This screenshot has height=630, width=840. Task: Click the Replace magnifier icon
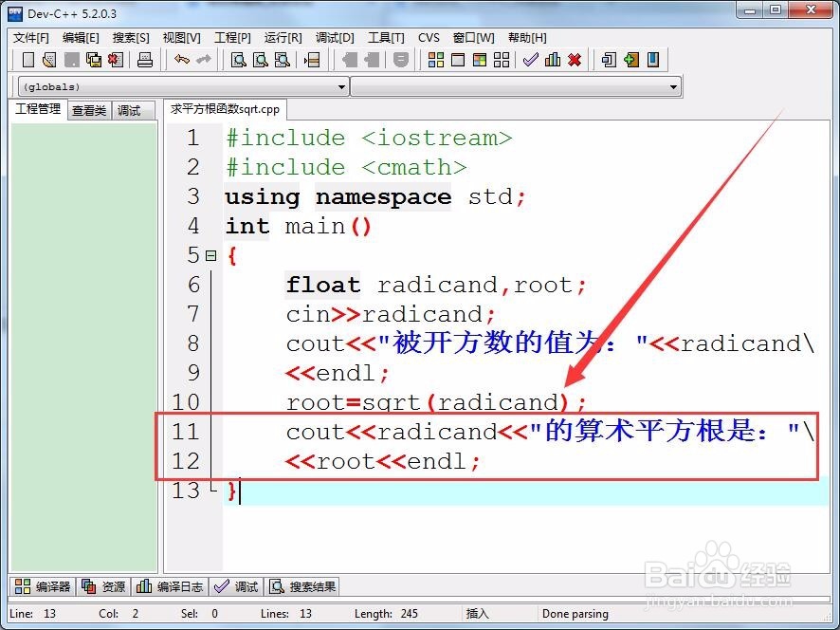[x=261, y=60]
